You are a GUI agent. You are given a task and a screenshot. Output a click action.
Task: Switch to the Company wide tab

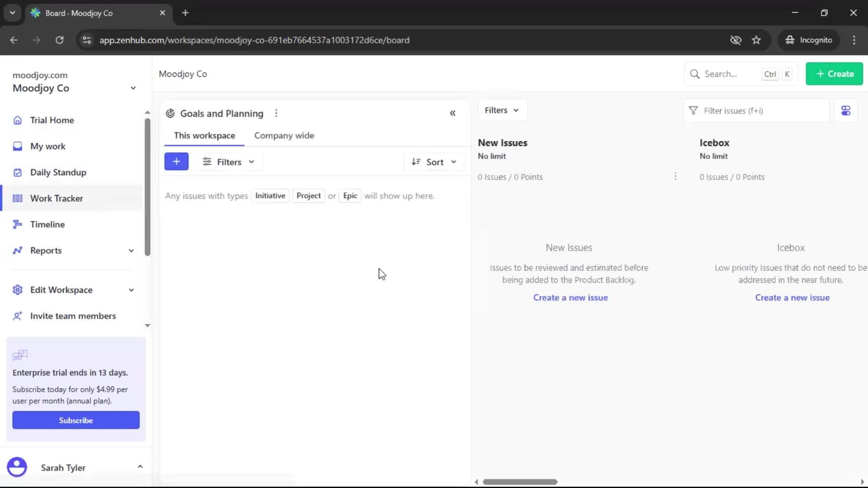click(x=284, y=135)
